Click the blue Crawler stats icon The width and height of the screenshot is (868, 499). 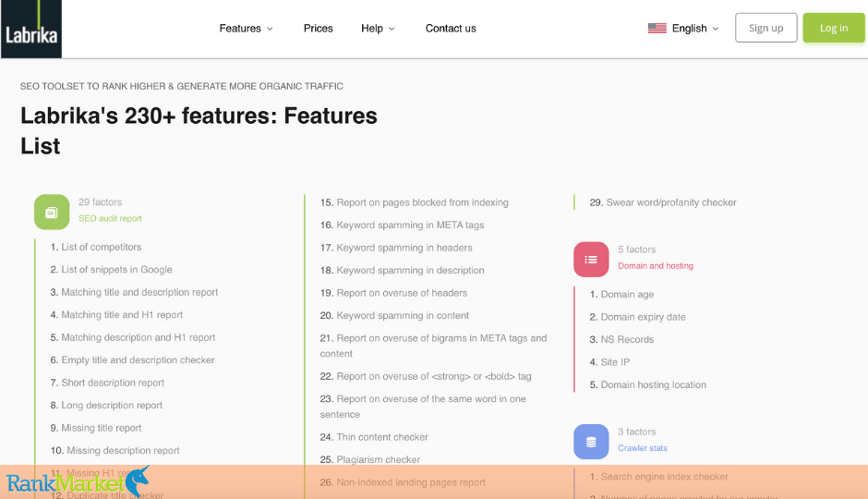coord(591,442)
